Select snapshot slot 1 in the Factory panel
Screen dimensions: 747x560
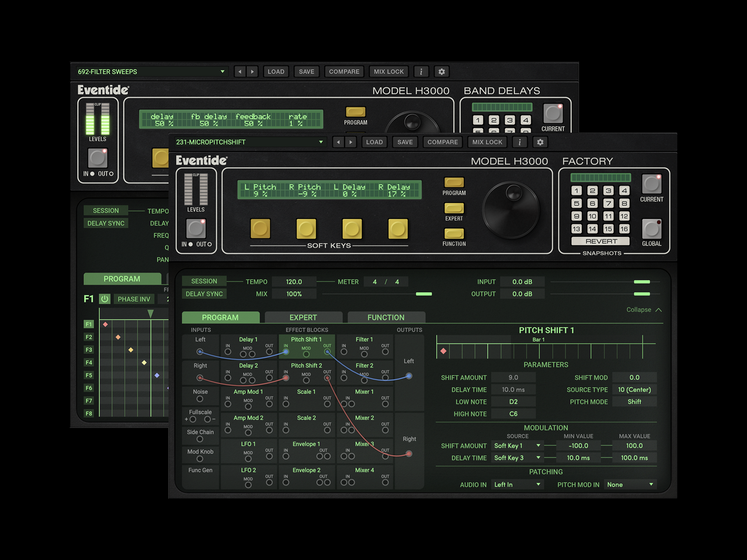coord(576,190)
